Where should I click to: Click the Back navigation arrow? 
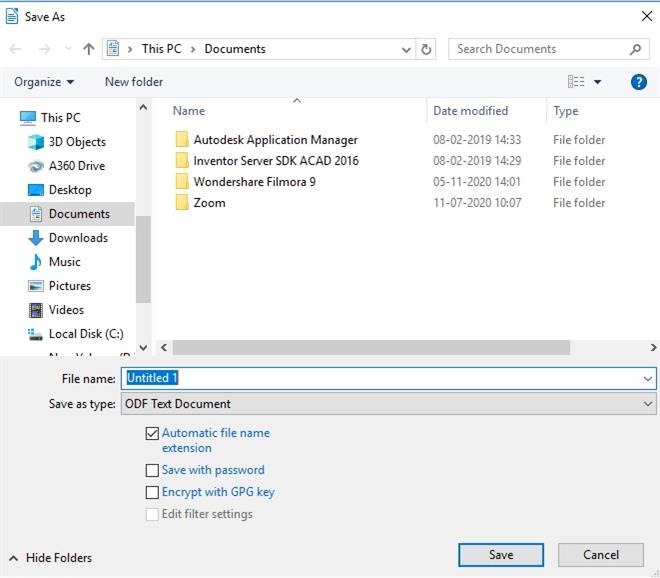pyautogui.click(x=16, y=49)
